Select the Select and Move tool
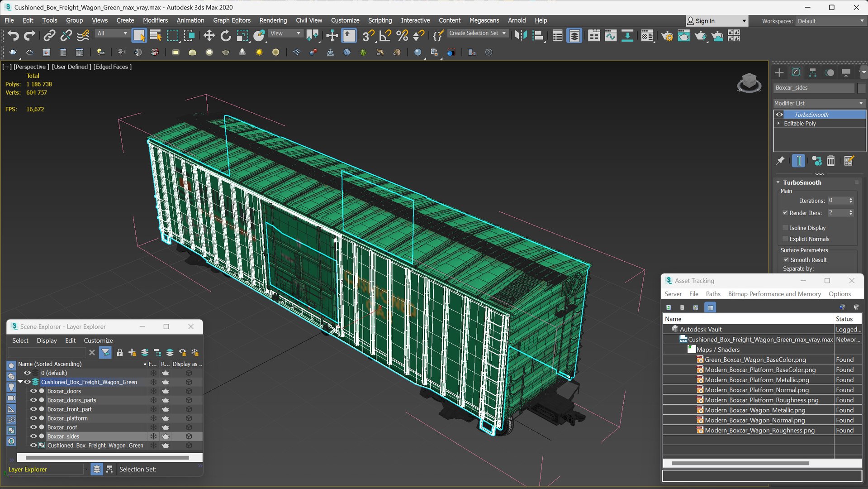Screen dimensions: 868x489 pyautogui.click(x=209, y=36)
